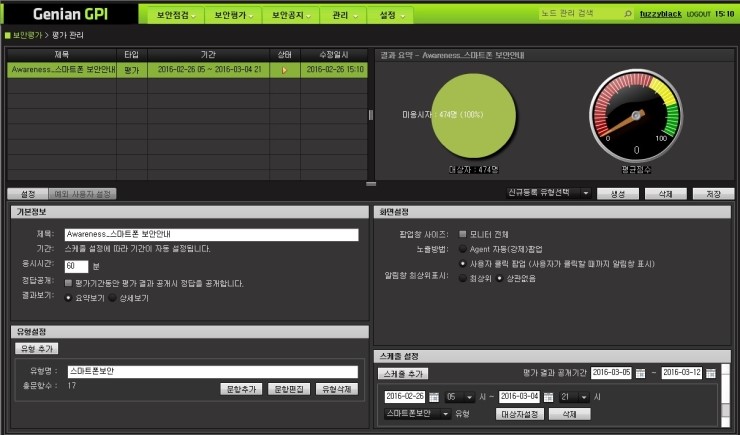Image resolution: width=740 pixels, height=435 pixels.
Task: Click 문항추가 button
Action: pos(241,389)
